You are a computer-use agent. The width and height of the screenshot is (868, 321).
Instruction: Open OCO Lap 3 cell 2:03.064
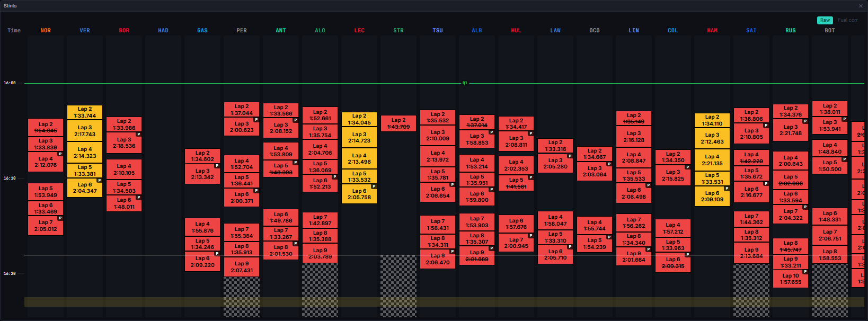[x=595, y=171]
